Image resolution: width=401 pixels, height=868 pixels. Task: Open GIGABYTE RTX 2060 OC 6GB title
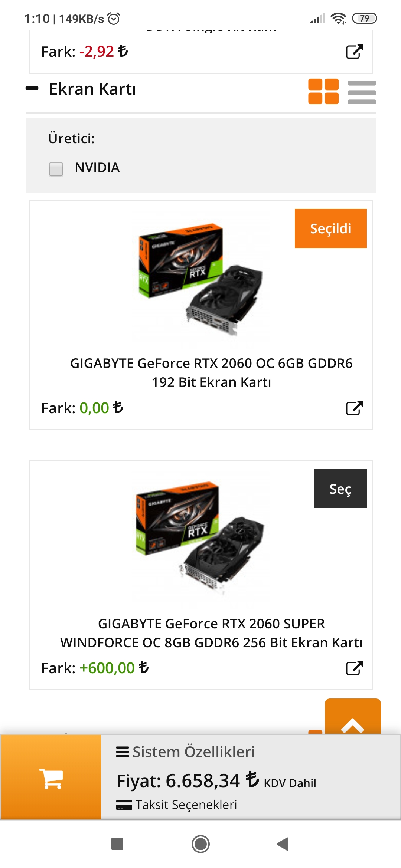click(211, 372)
